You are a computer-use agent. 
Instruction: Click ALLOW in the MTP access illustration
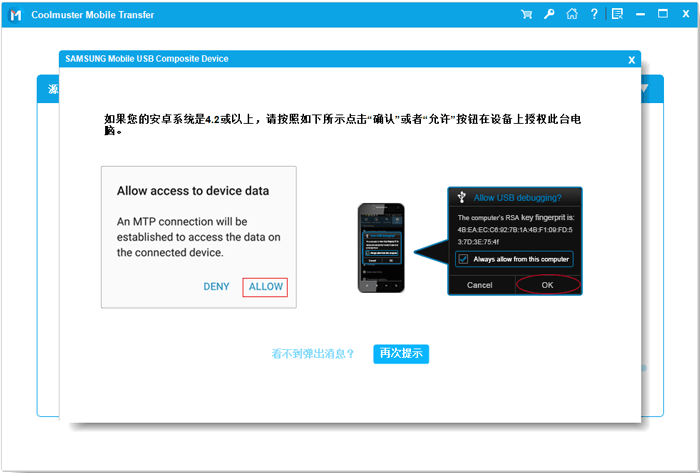point(265,287)
